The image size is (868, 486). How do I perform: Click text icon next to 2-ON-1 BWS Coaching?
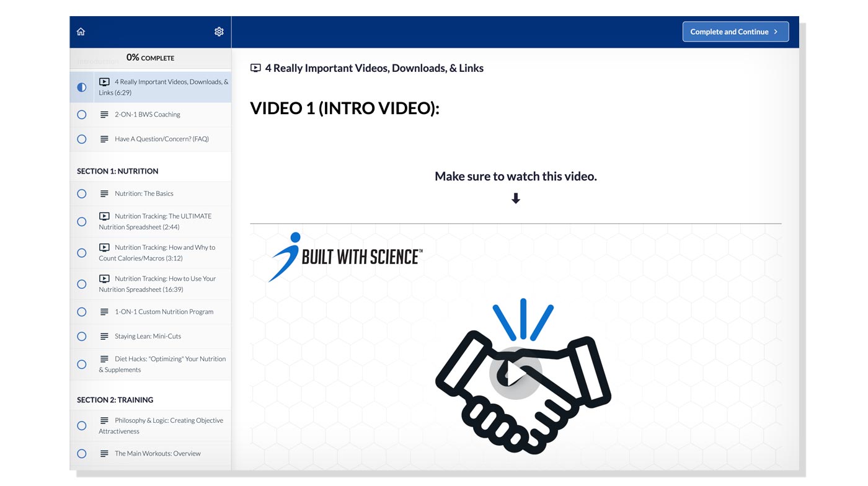(104, 115)
